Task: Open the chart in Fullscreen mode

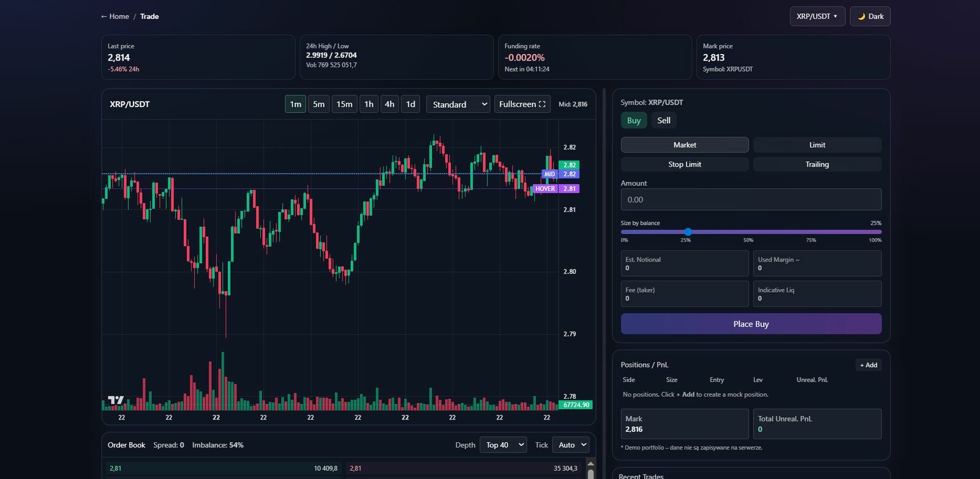Action: (x=522, y=104)
